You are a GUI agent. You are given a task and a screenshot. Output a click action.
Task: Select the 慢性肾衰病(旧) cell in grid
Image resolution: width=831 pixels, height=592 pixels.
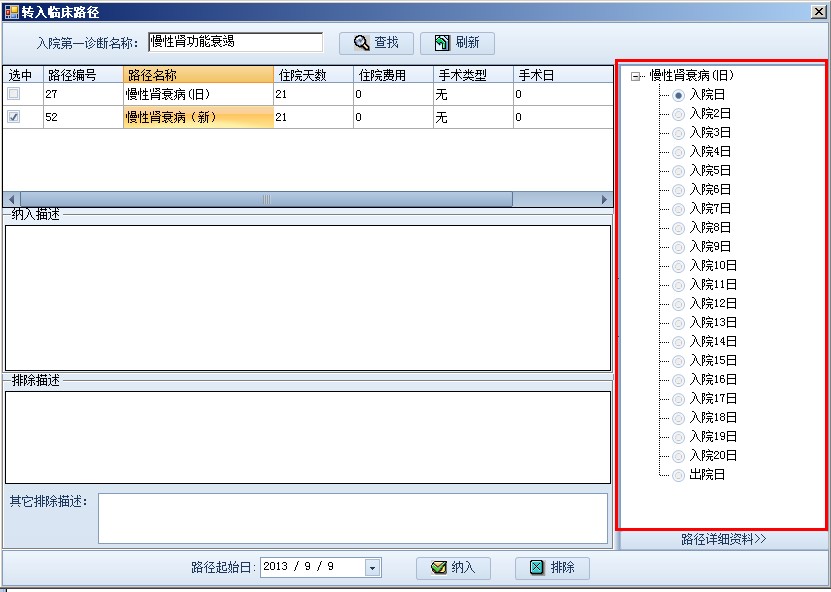[198, 94]
